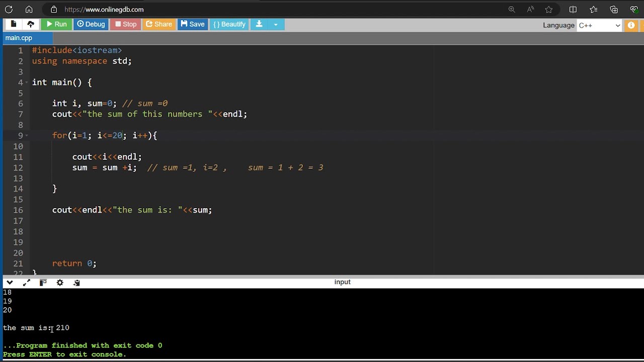Expand the console to fullscreen

pyautogui.click(x=26, y=283)
